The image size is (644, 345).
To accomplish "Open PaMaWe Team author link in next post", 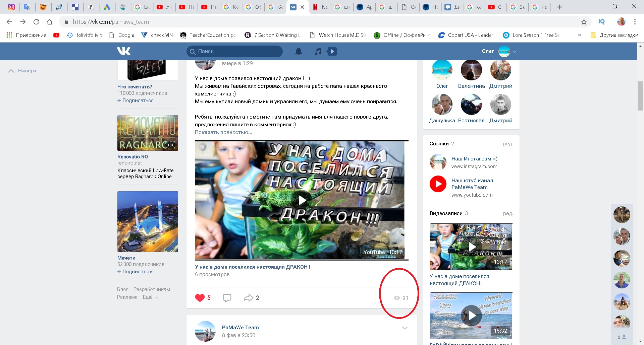I will point(240,328).
